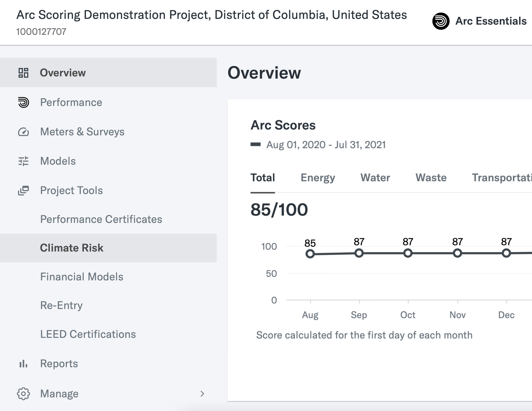Viewport: 532px width, 411px height.
Task: Switch to the Water score tab
Action: pyautogui.click(x=375, y=178)
